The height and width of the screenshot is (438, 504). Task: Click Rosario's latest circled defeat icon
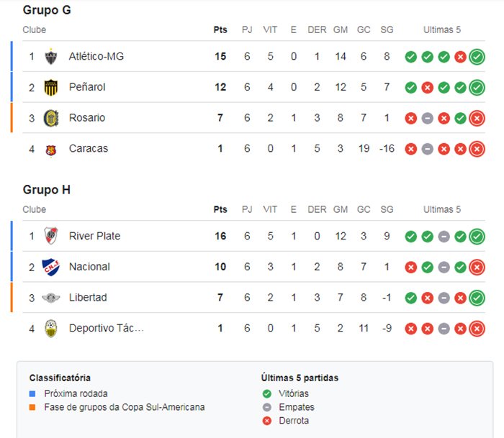coord(477,118)
